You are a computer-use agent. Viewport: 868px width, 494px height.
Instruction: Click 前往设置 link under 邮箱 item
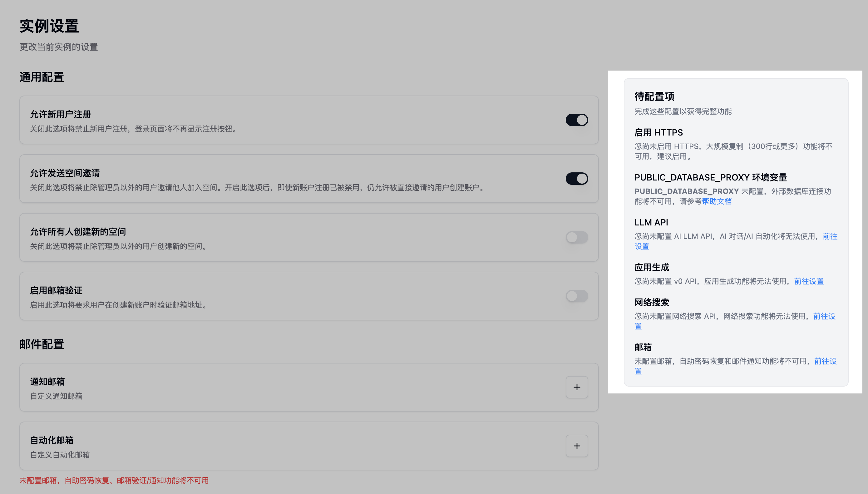click(825, 361)
